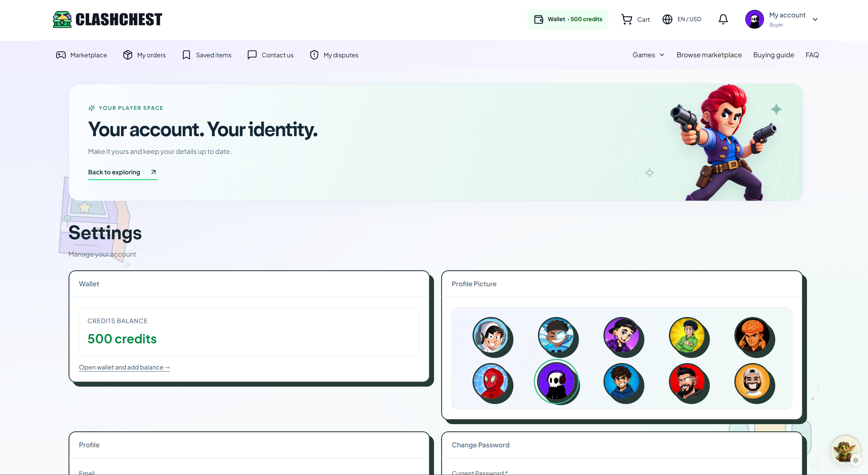Click Open wallet and add balance link
This screenshot has width=868, height=475.
click(124, 368)
